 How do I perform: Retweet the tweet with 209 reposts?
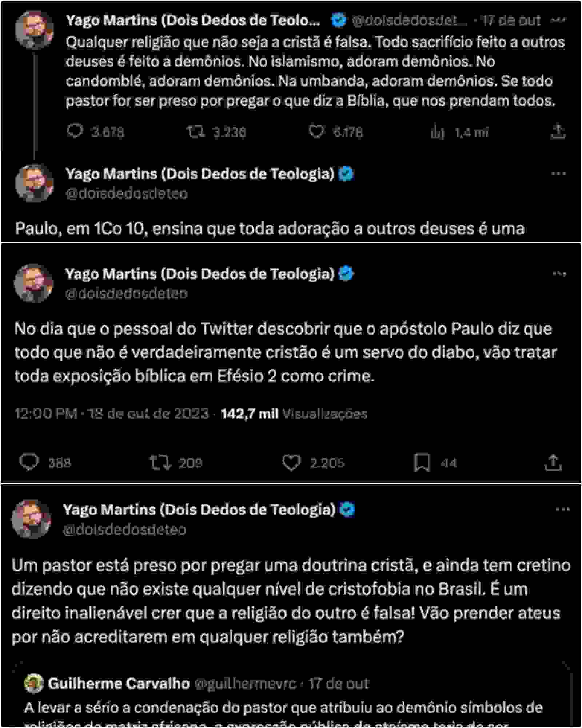pos(160,463)
